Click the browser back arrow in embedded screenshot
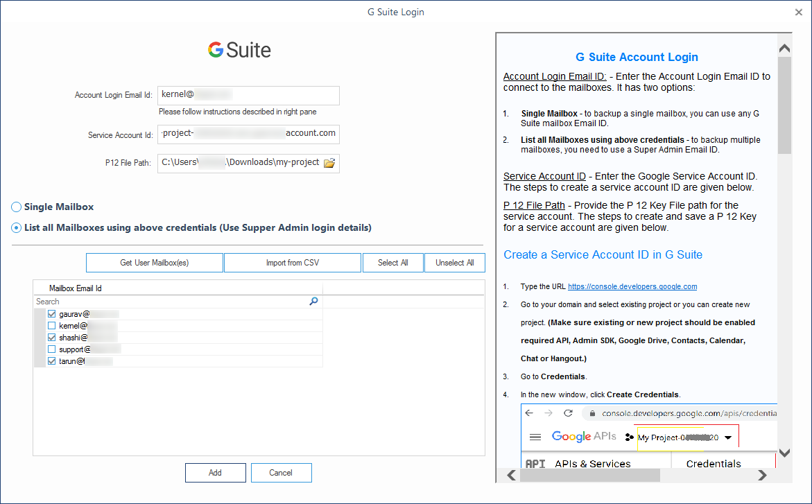The image size is (812, 504). (528, 412)
